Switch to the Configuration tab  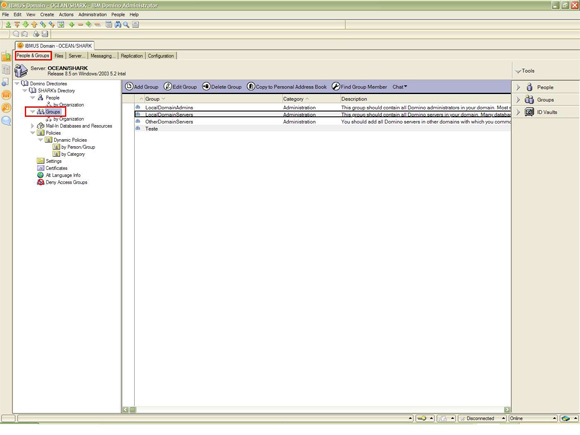pyautogui.click(x=161, y=56)
